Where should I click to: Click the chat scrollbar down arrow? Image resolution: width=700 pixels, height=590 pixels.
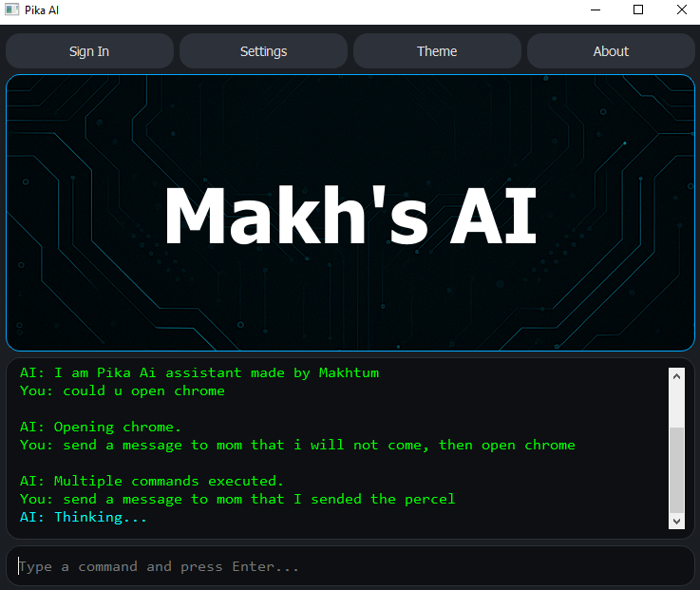click(x=676, y=521)
